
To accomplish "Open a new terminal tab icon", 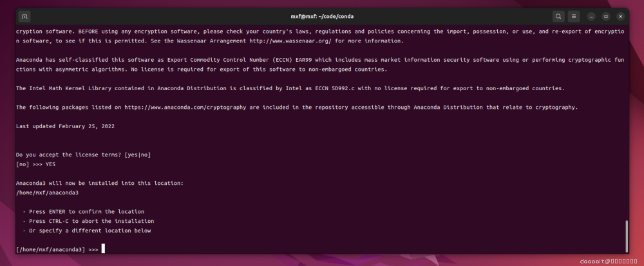I will coord(24,16).
